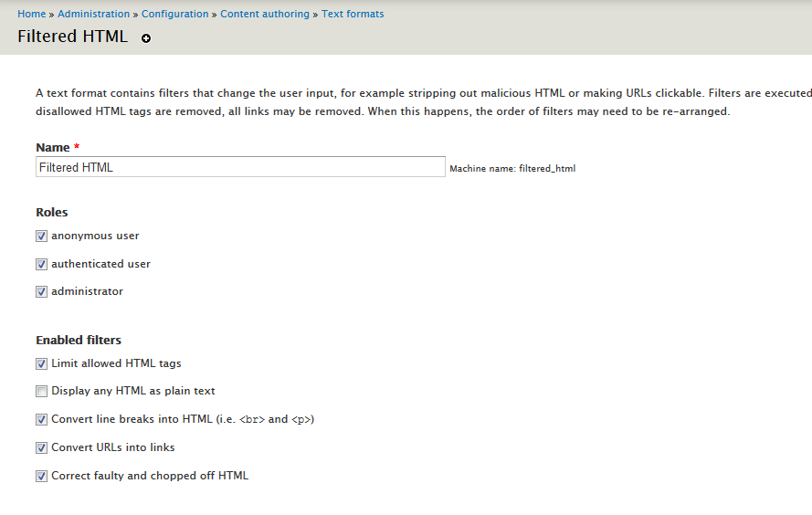This screenshot has height=515, width=812.
Task: Click the Filtered HTML page title
Action: pyautogui.click(x=73, y=37)
